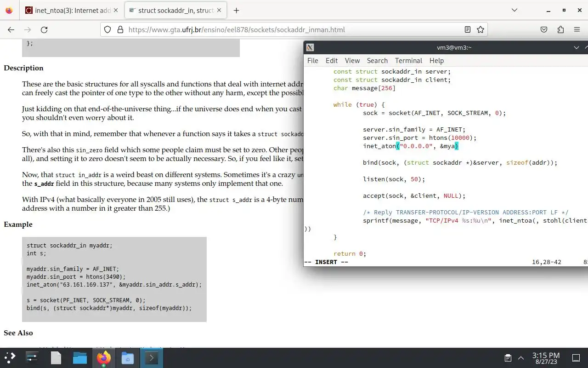Click the listen(sock, 50); line in vim
This screenshot has width=588, height=368.
[x=394, y=179]
